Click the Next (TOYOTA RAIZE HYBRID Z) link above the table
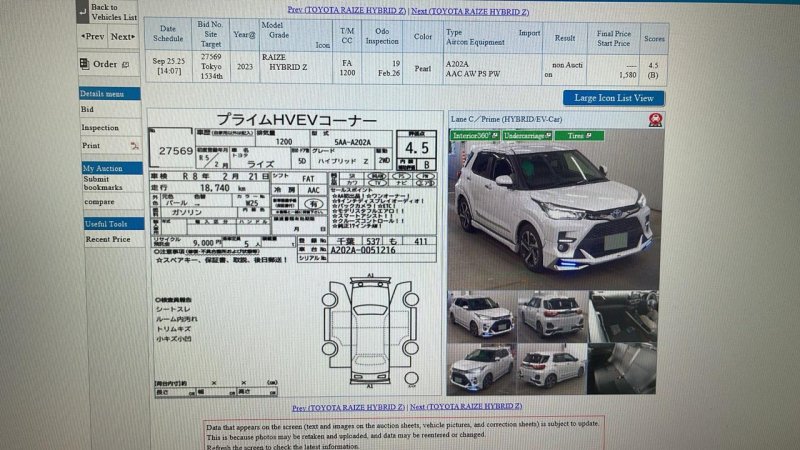800x450 pixels. pyautogui.click(x=469, y=11)
